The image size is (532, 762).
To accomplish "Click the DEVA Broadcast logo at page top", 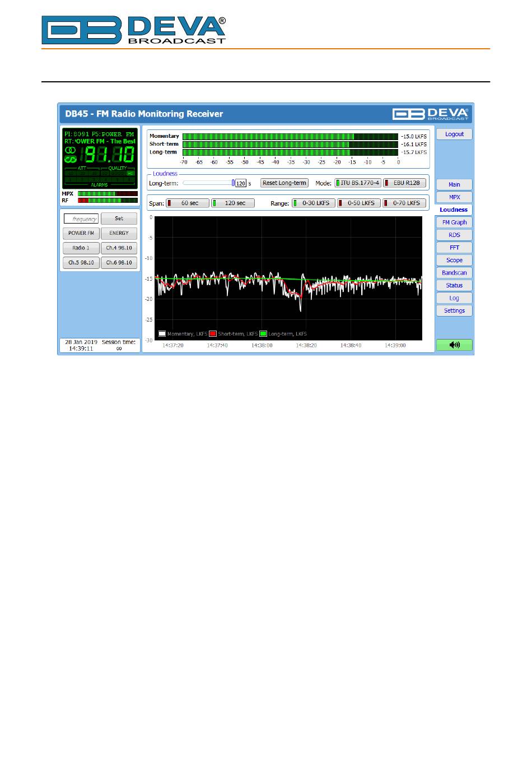I will [x=134, y=30].
